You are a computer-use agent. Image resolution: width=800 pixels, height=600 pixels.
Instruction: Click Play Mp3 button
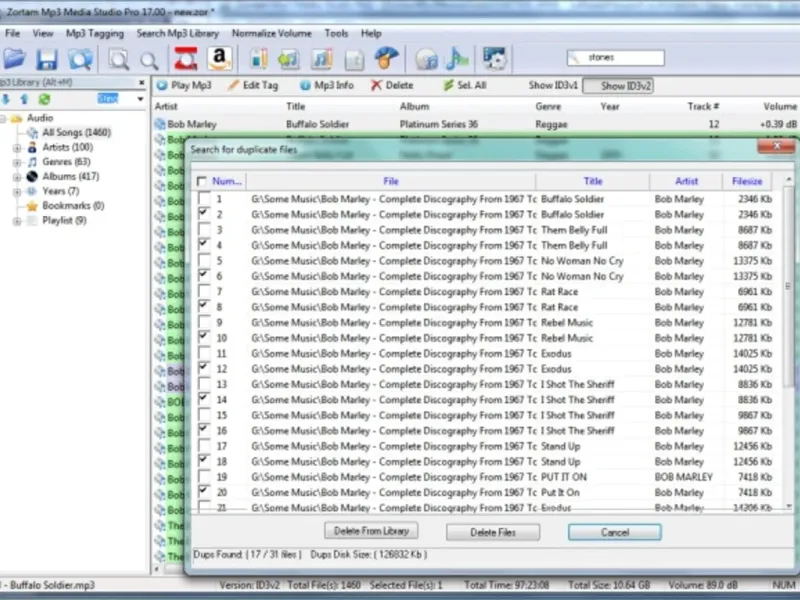coord(184,85)
